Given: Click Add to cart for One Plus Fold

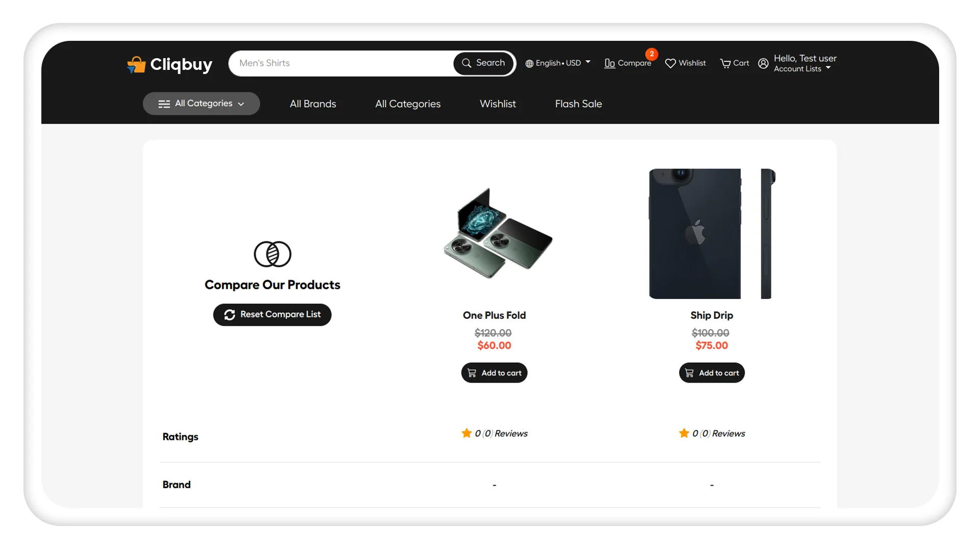Looking at the screenshot, I should click(494, 373).
